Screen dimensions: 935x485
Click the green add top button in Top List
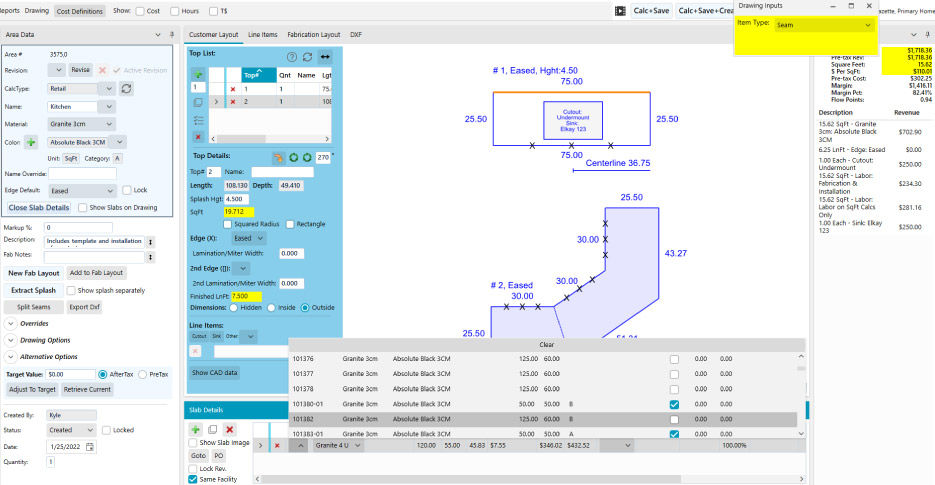click(x=198, y=73)
